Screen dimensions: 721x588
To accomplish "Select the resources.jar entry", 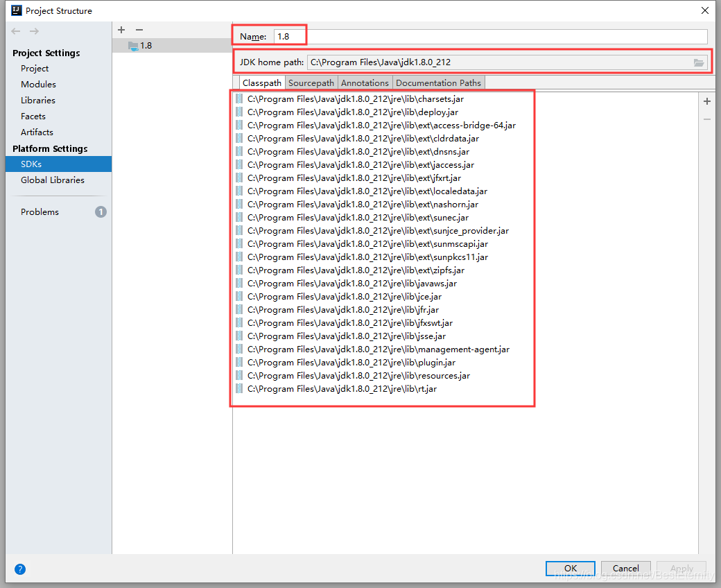I will (x=358, y=376).
